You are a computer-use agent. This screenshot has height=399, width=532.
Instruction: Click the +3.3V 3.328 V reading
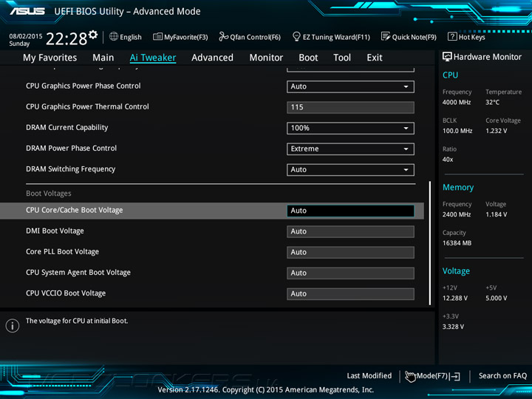pyautogui.click(x=453, y=327)
